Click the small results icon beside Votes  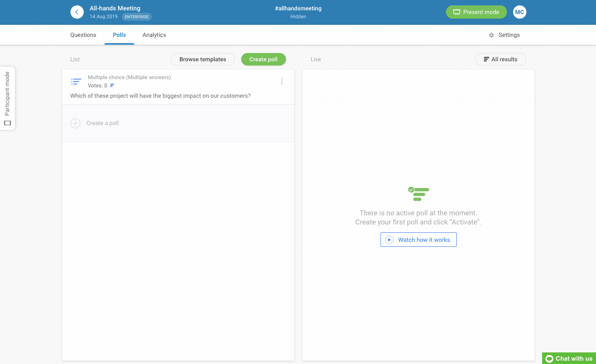[112, 86]
